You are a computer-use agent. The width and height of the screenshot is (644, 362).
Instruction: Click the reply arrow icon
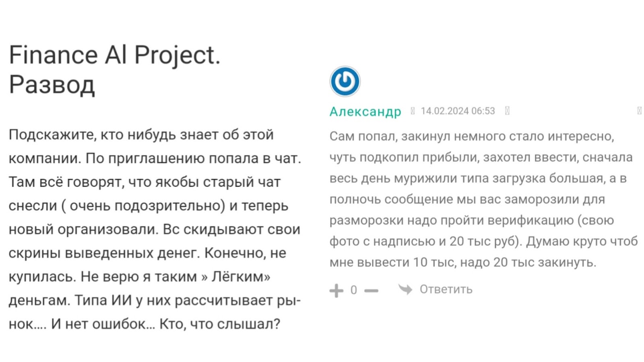click(405, 289)
